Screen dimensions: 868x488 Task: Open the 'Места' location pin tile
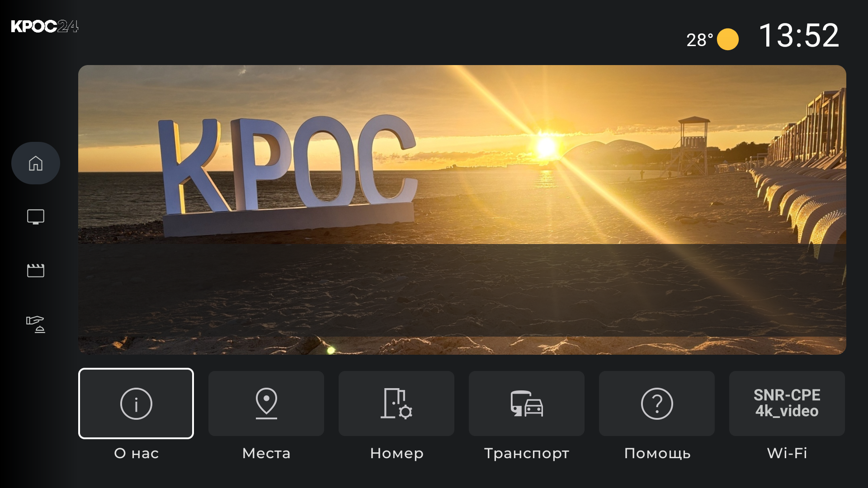tap(266, 404)
